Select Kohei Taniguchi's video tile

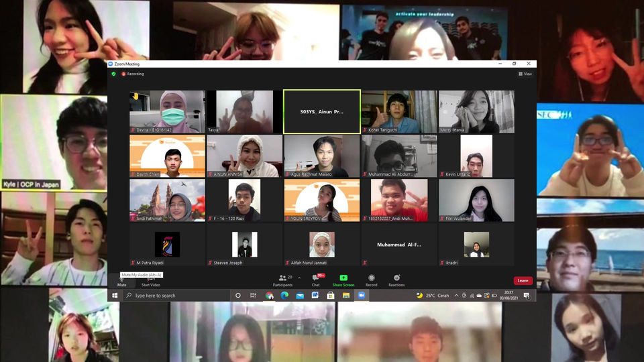point(399,112)
